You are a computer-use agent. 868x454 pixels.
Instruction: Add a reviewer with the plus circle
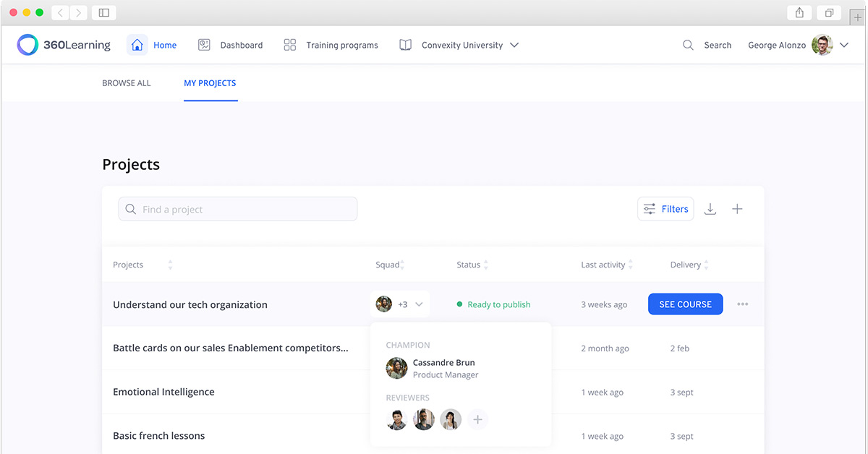click(477, 419)
